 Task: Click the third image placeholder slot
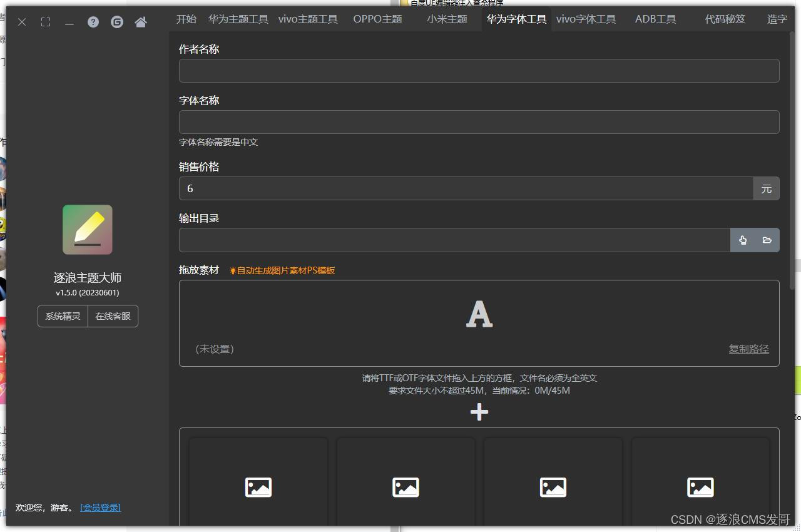(553, 487)
